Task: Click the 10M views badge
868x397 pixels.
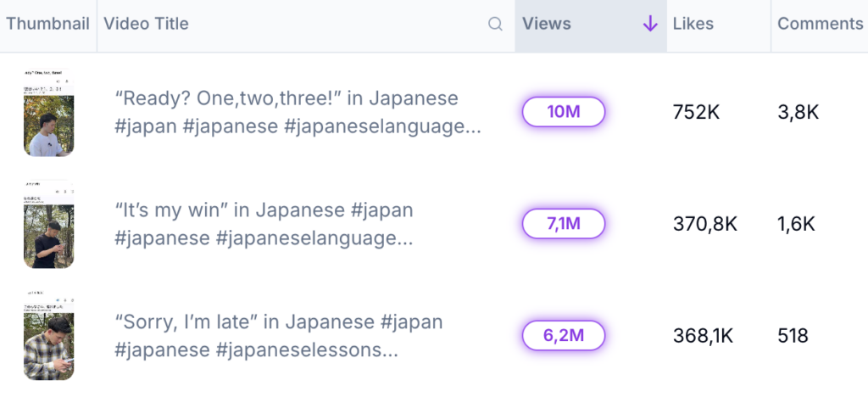Action: tap(564, 112)
